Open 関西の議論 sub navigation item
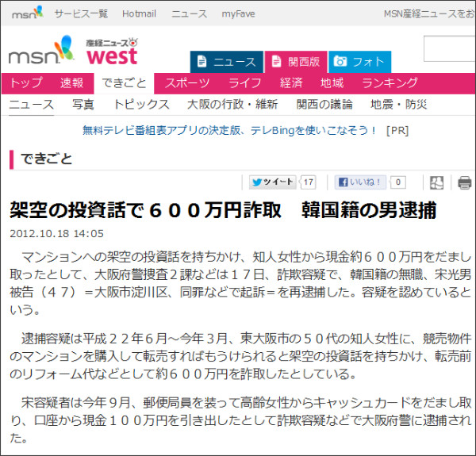 coord(324,105)
